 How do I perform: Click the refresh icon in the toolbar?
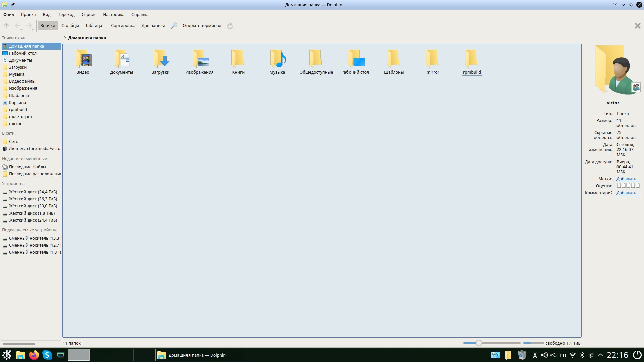coord(230,26)
